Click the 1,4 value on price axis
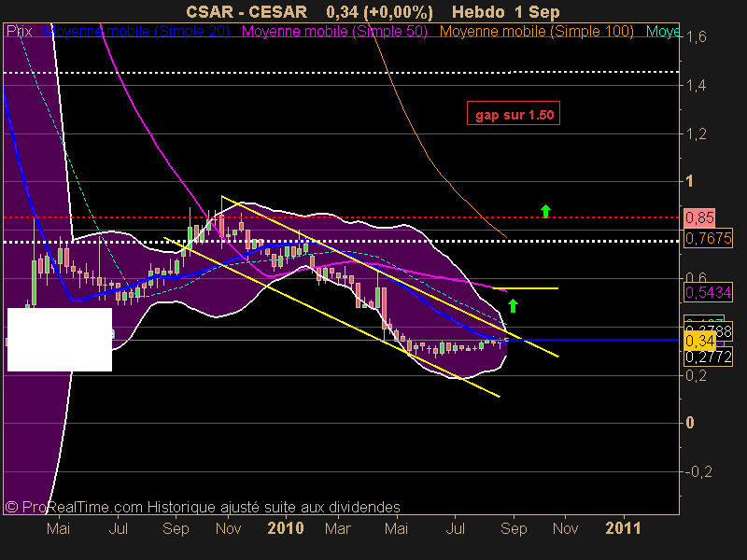The image size is (747, 560). tap(696, 86)
